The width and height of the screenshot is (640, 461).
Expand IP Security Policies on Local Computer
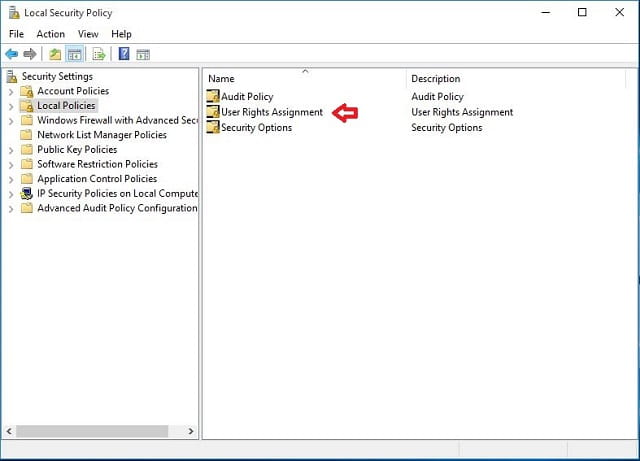[11, 194]
